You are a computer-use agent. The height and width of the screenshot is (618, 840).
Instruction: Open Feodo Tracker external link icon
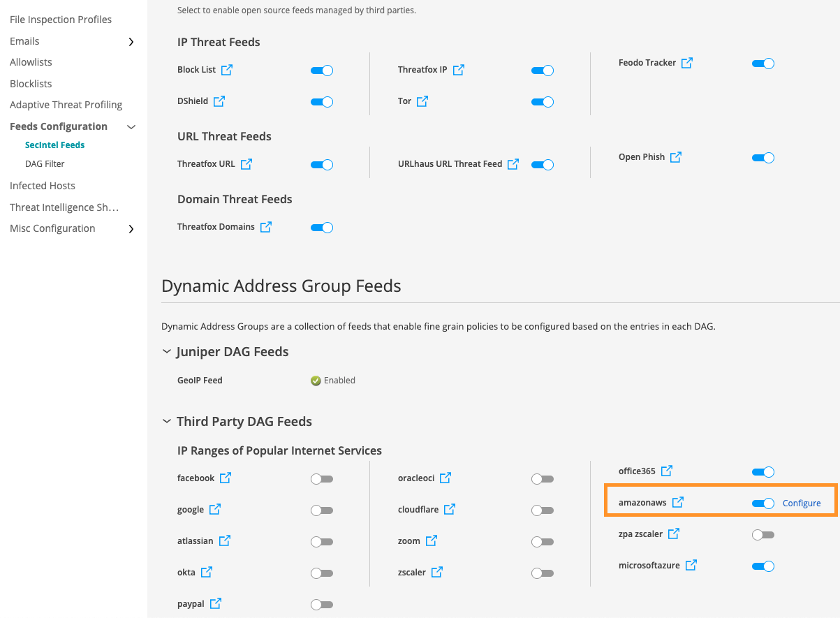(x=687, y=63)
